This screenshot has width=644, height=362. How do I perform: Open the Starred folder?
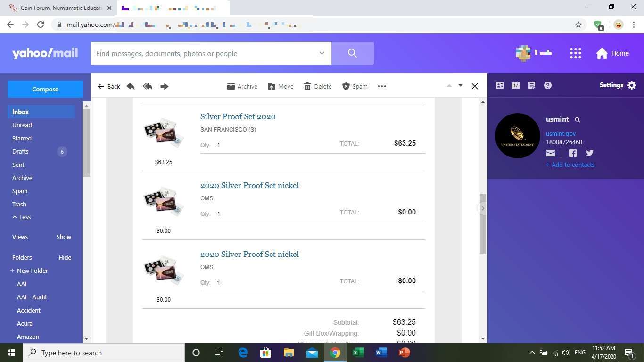coord(22,138)
